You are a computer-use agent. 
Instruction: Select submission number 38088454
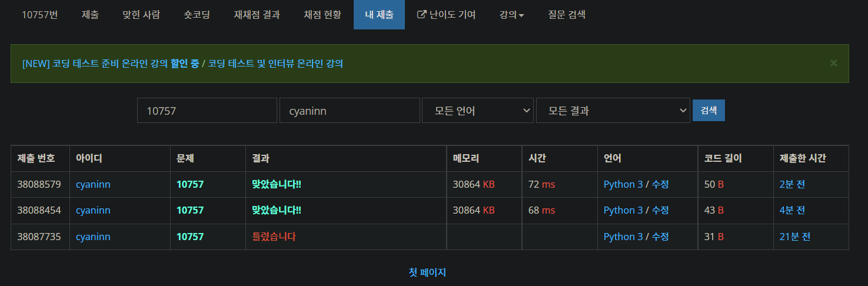click(x=39, y=210)
